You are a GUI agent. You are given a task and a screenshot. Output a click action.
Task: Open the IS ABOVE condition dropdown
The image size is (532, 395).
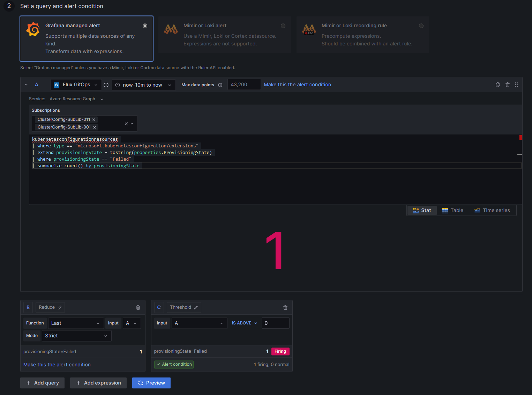[x=244, y=323]
